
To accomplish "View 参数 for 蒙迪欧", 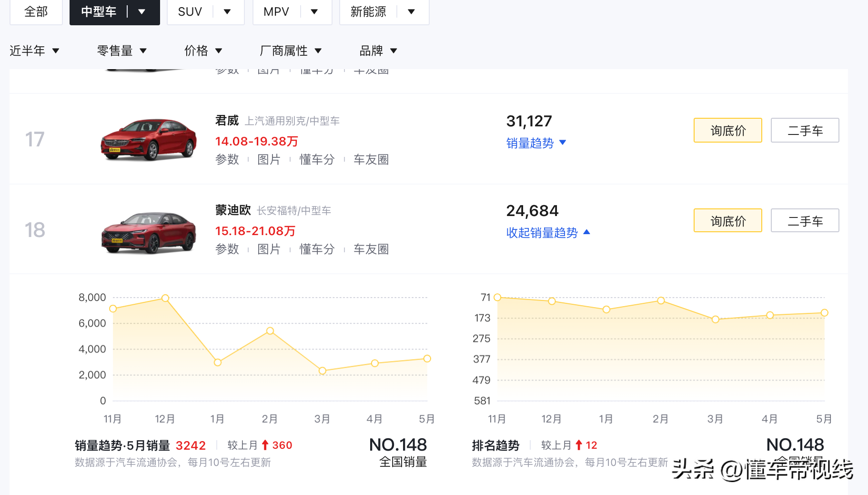I will 227,249.
